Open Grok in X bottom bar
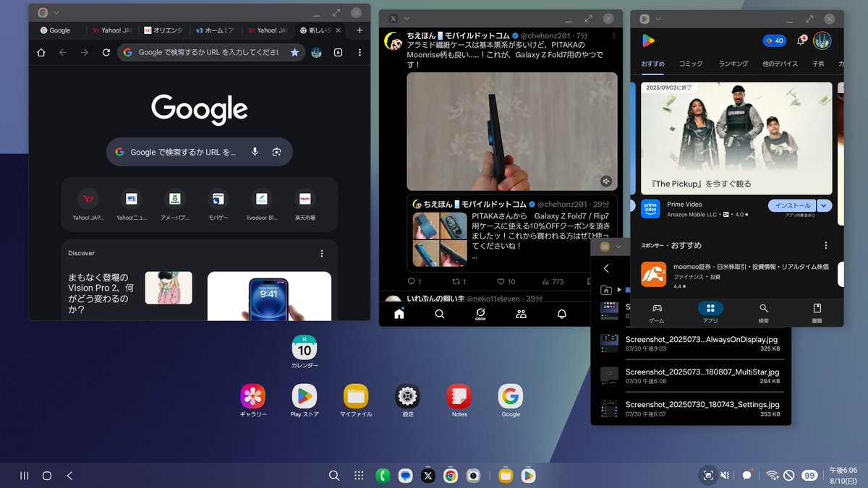 point(480,314)
